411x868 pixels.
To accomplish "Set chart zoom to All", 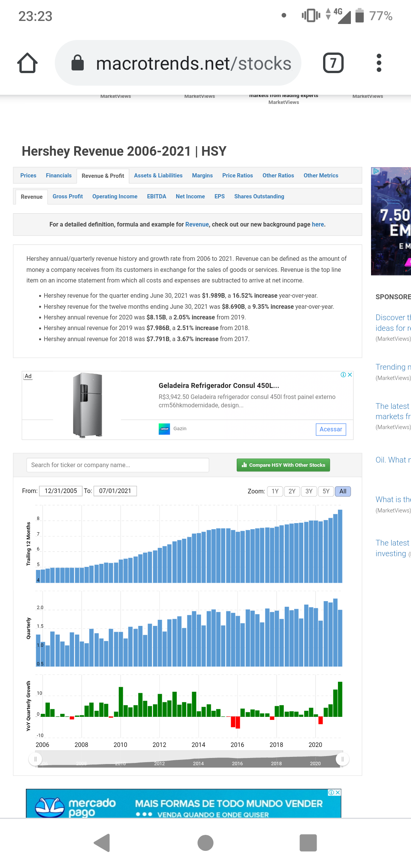I will [343, 491].
